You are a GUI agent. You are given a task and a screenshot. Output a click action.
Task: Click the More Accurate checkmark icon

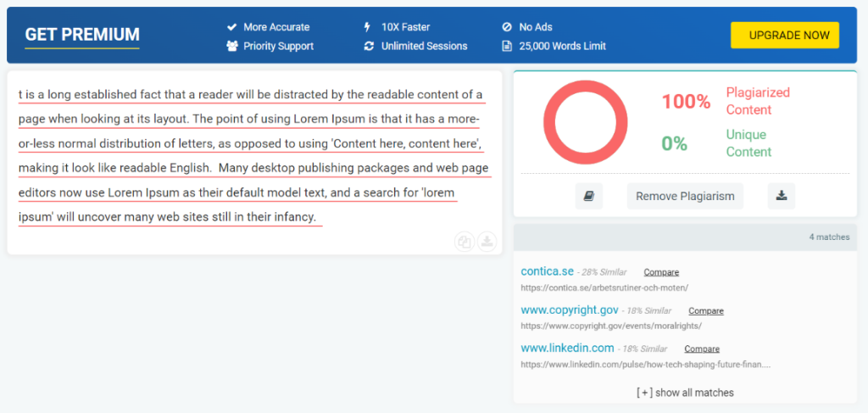(232, 27)
